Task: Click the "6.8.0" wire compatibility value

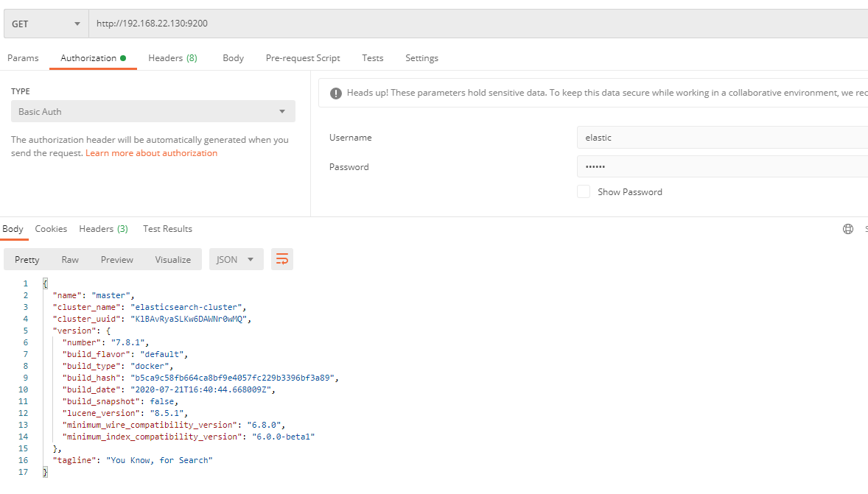Action: click(264, 425)
